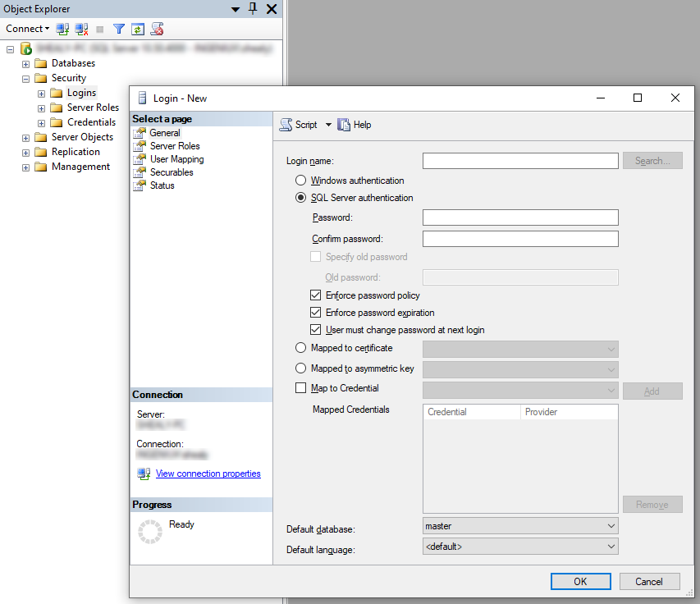
Task: Click the Refresh icon in Object Explorer toolbar
Action: pyautogui.click(x=138, y=29)
